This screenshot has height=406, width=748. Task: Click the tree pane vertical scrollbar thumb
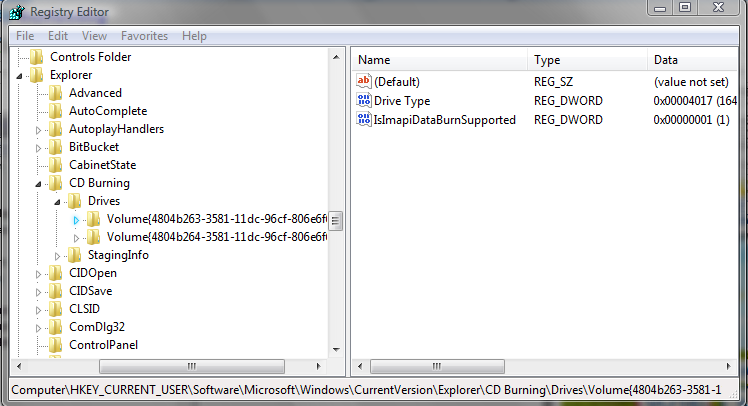pos(335,221)
